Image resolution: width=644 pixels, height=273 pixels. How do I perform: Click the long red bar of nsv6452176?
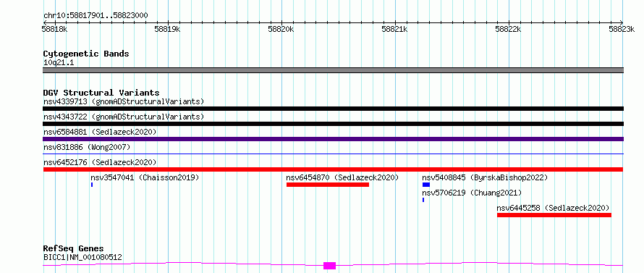pyautogui.click(x=333, y=169)
